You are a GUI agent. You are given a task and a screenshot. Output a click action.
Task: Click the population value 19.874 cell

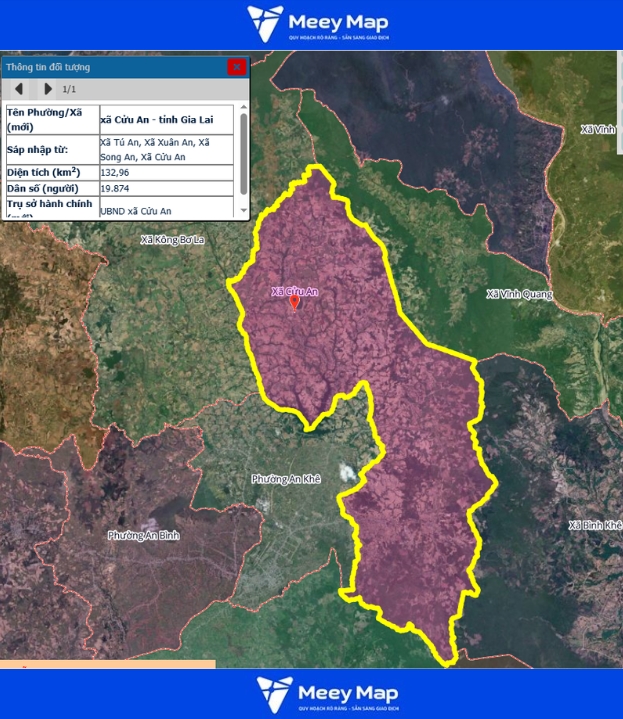click(x=166, y=188)
